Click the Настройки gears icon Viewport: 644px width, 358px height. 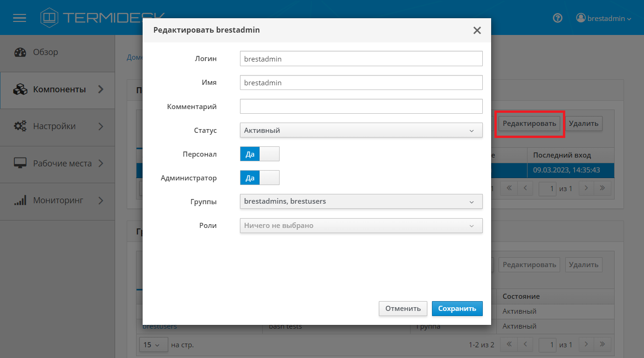20,126
